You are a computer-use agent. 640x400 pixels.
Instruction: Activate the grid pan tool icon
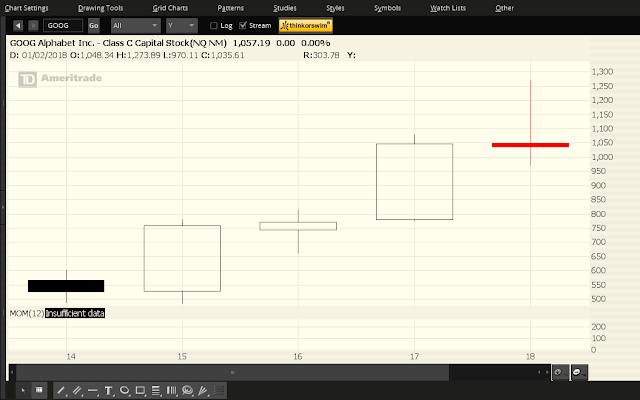click(x=39, y=391)
